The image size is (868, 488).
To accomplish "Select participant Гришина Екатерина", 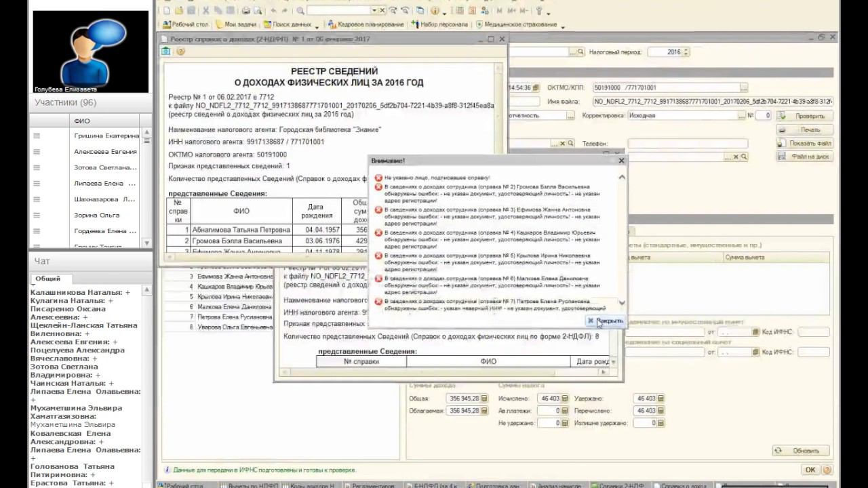I will [x=106, y=136].
